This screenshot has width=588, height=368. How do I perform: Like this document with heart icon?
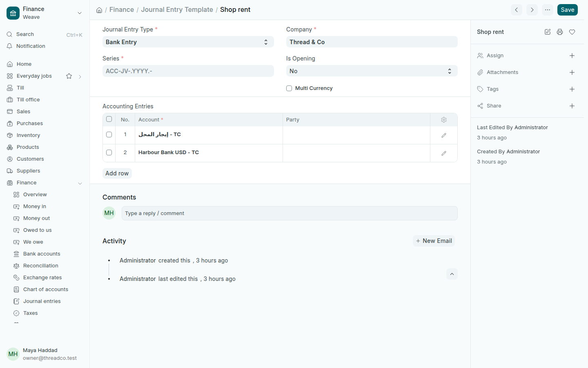point(572,32)
